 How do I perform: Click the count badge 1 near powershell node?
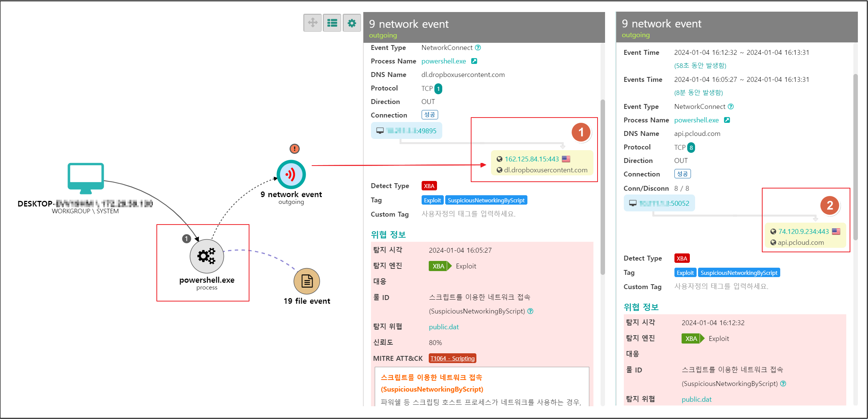[x=186, y=239]
